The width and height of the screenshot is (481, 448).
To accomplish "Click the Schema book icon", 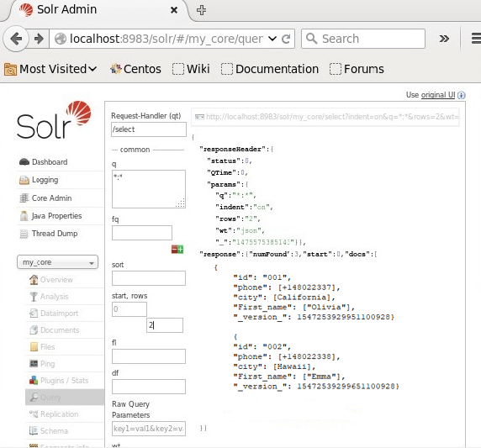I will pyautogui.click(x=34, y=431).
